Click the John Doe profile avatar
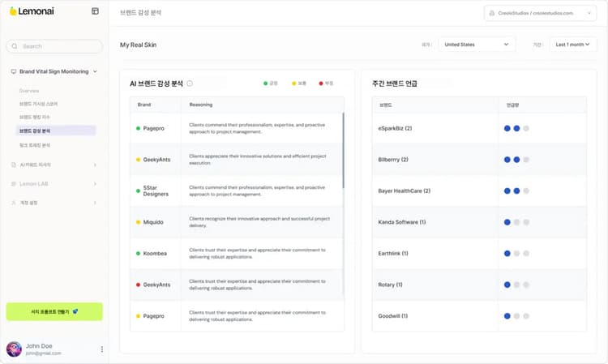The image size is (608, 364). pos(14,349)
